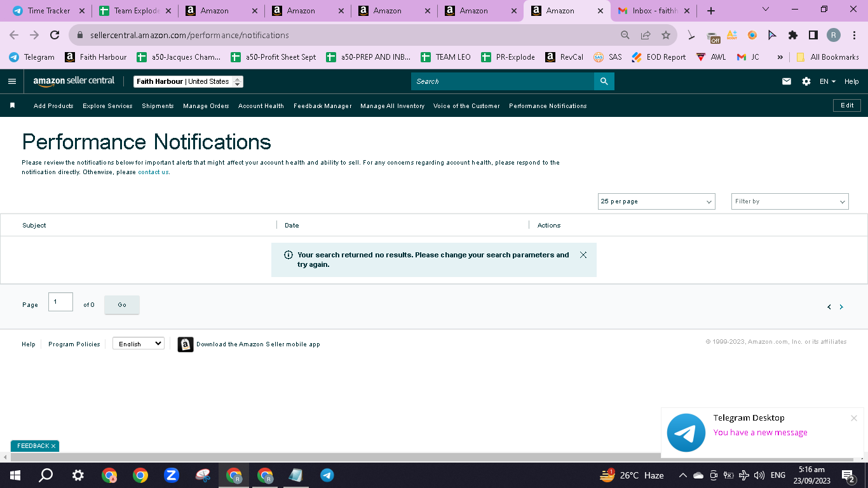
Task: Open the Faith Harbour marketplace switcher
Action: pyautogui.click(x=189, y=81)
